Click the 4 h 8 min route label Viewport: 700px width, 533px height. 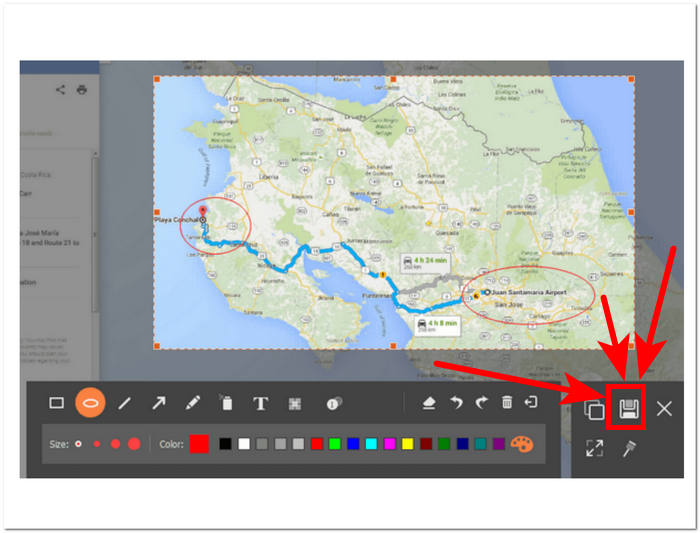click(x=437, y=325)
